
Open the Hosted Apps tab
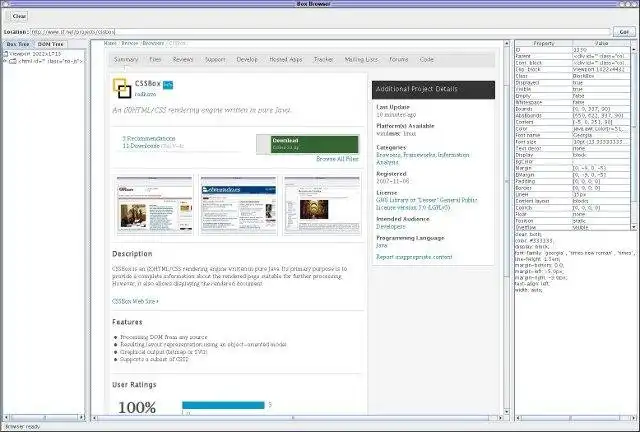286,60
